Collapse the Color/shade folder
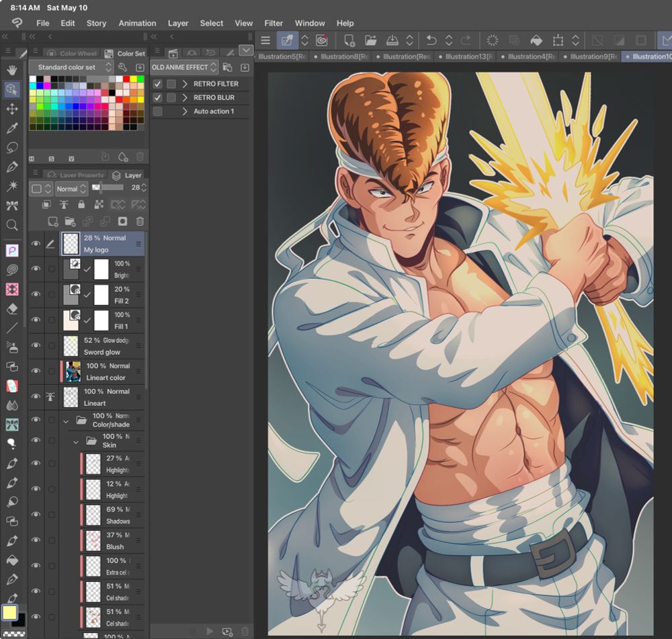 click(66, 422)
